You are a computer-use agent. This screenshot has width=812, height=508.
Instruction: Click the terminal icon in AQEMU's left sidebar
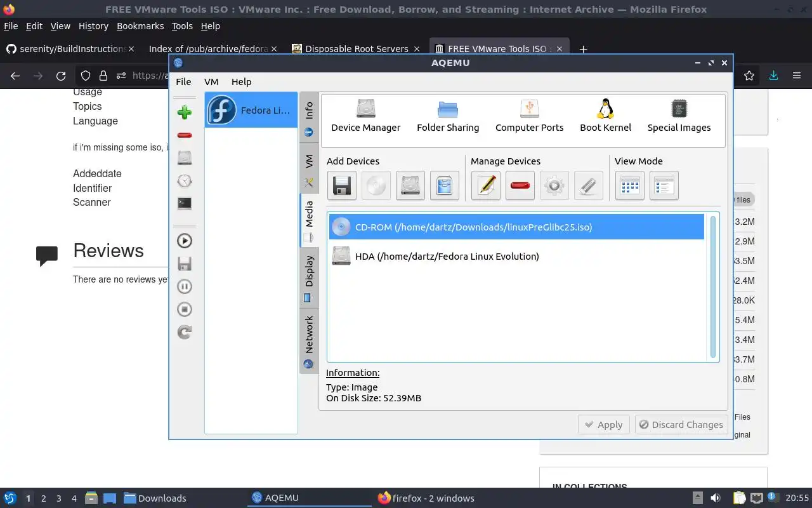185,204
